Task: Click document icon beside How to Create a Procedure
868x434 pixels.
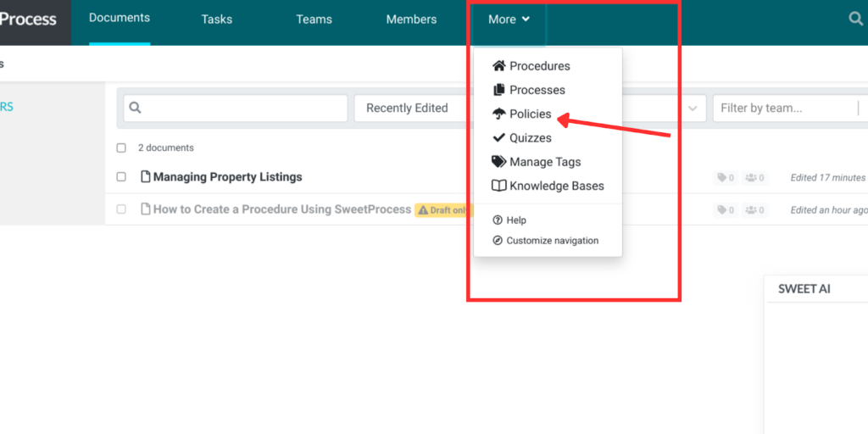Action: tap(146, 209)
